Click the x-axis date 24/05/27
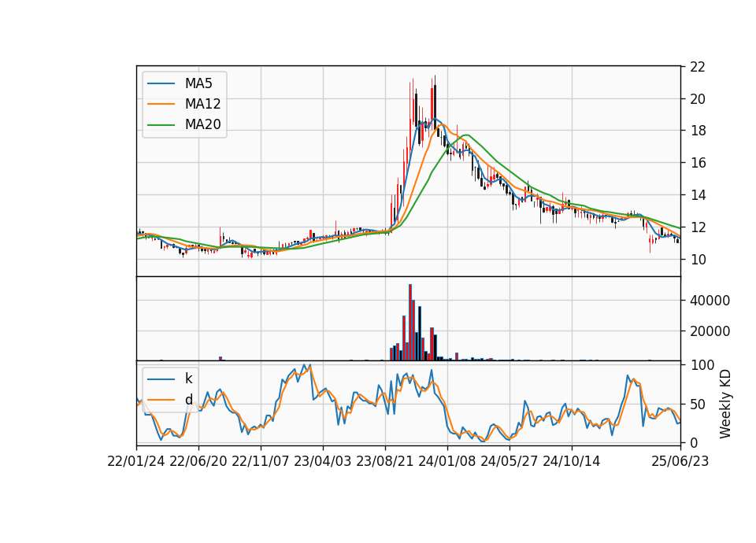Viewport: 756px width, 543px height. tap(510, 462)
